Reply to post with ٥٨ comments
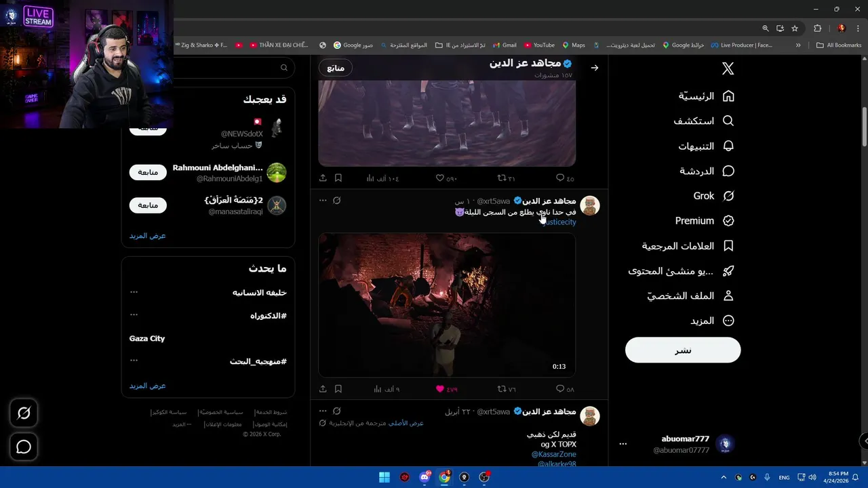Image resolution: width=868 pixels, height=488 pixels. click(x=565, y=389)
